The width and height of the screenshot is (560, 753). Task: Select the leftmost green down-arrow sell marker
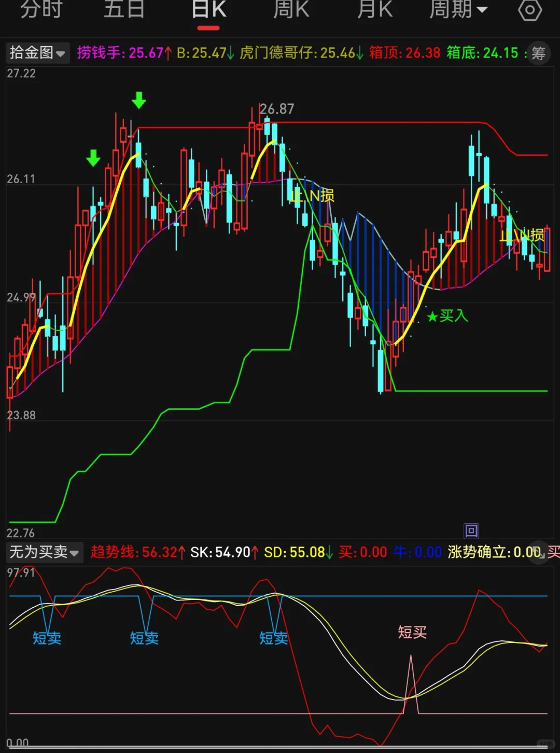pyautogui.click(x=92, y=157)
